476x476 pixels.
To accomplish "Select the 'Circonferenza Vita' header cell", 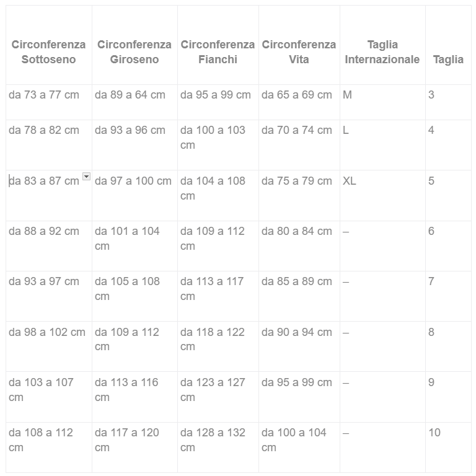I will coord(299,52).
